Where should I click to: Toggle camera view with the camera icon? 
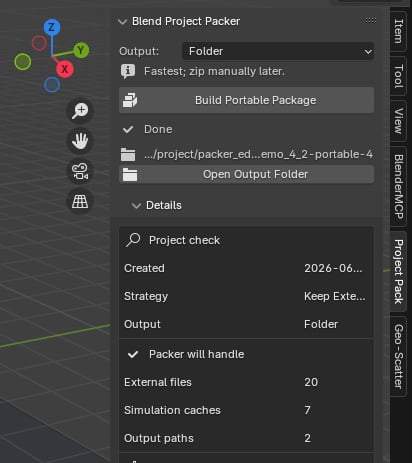point(80,171)
